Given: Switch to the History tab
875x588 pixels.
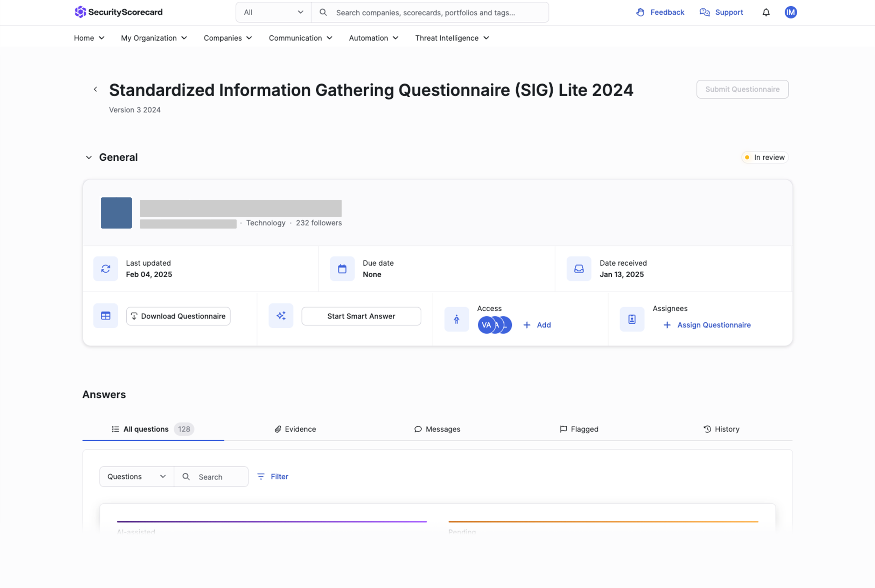Looking at the screenshot, I should click(x=721, y=429).
